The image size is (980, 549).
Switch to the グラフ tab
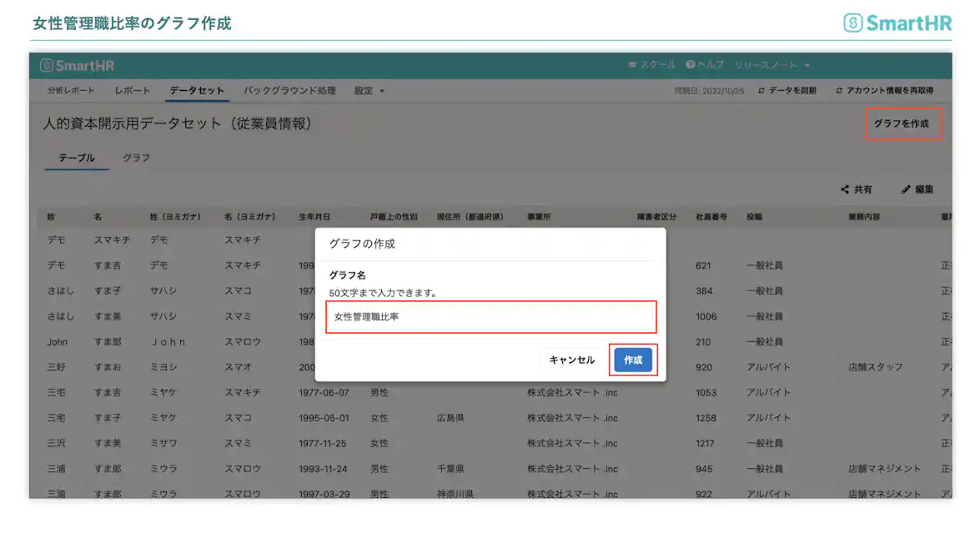point(135,157)
